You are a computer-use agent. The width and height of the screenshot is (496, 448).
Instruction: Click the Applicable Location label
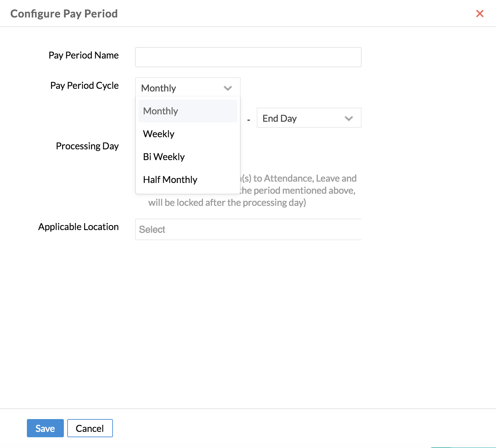[x=78, y=227]
